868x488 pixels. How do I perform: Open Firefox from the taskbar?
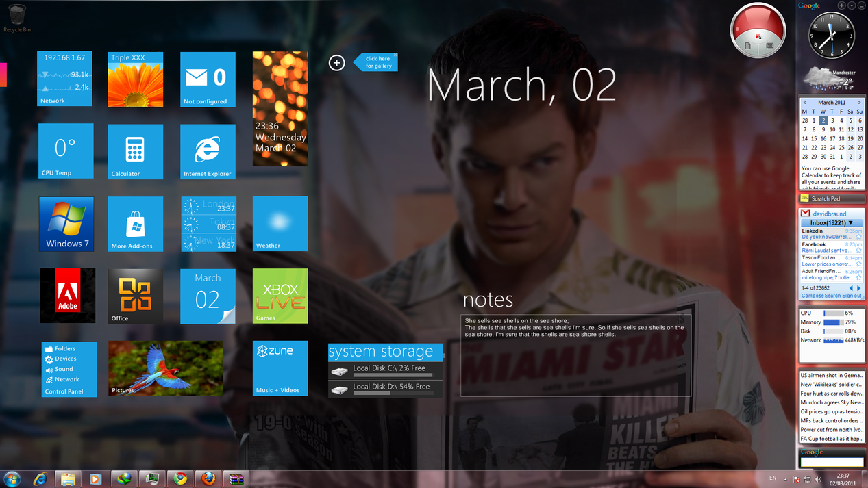coord(208,479)
